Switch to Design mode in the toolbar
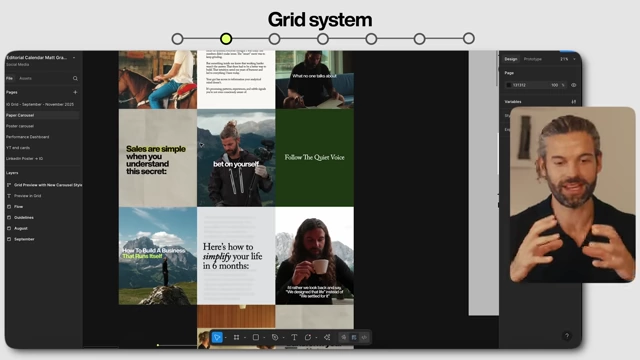 coord(354,337)
